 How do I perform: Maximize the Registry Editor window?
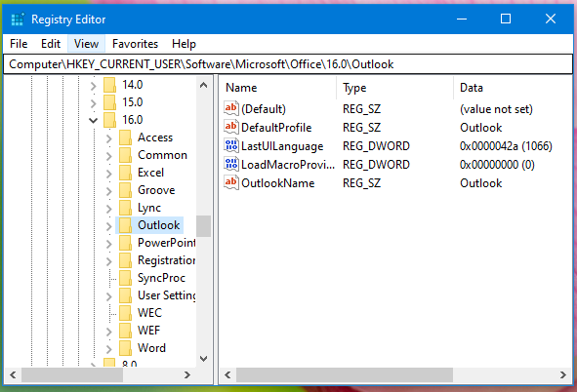click(x=506, y=19)
